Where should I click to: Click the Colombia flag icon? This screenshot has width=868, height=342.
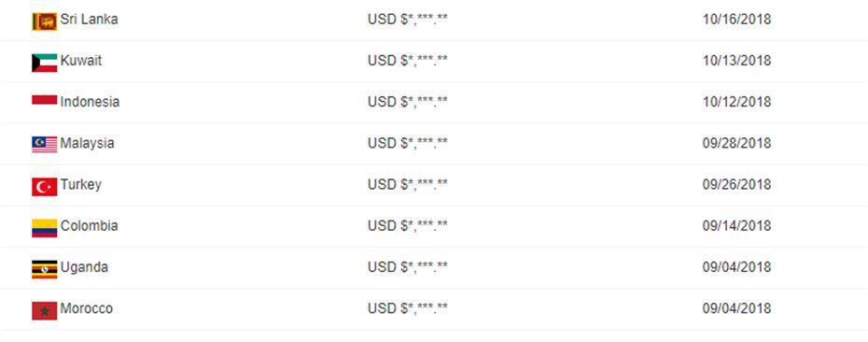[44, 228]
